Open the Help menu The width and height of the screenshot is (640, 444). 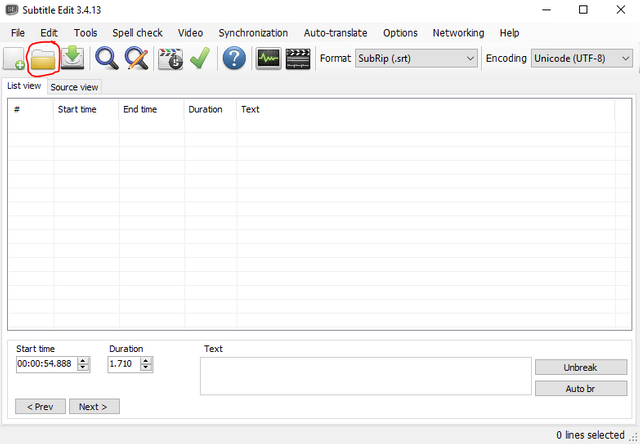[x=509, y=33]
